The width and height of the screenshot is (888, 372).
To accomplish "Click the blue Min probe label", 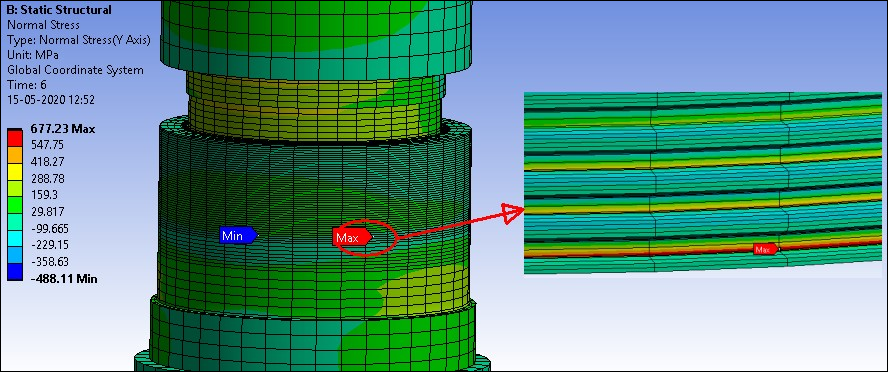I will [x=238, y=236].
